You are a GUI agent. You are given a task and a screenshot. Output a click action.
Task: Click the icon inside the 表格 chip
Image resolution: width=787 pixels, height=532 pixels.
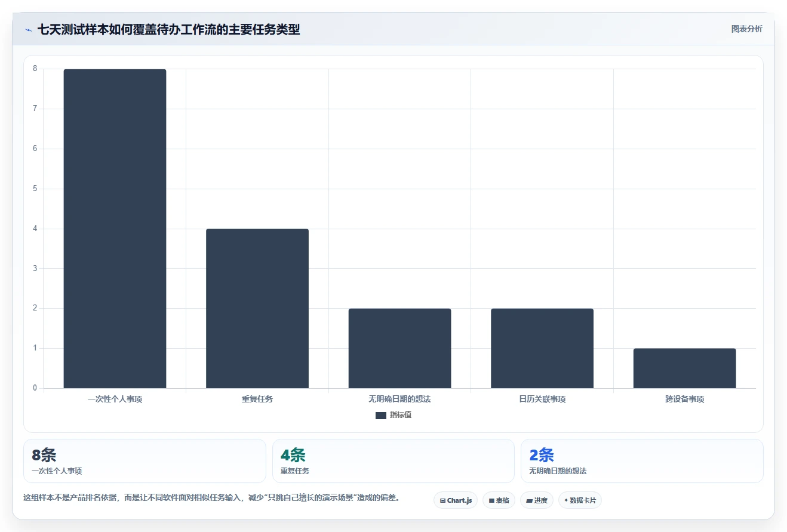(491, 500)
